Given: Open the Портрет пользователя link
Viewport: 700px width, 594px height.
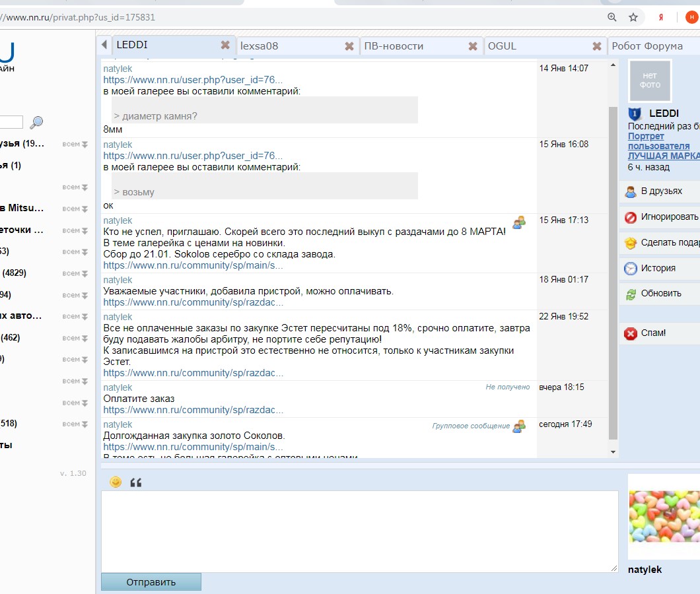Looking at the screenshot, I should click(658, 141).
